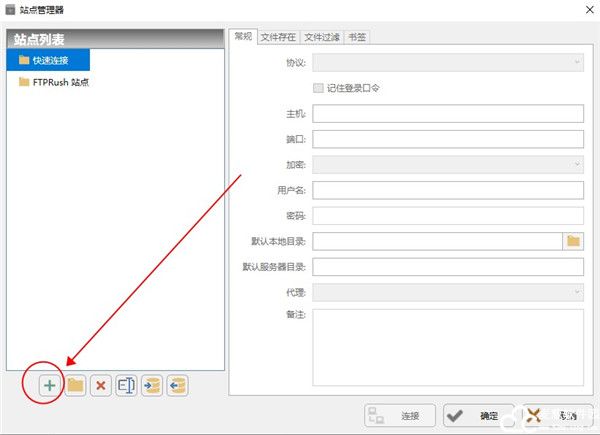Open the 协议 protocol dropdown
The height and width of the screenshot is (435, 600).
point(447,63)
